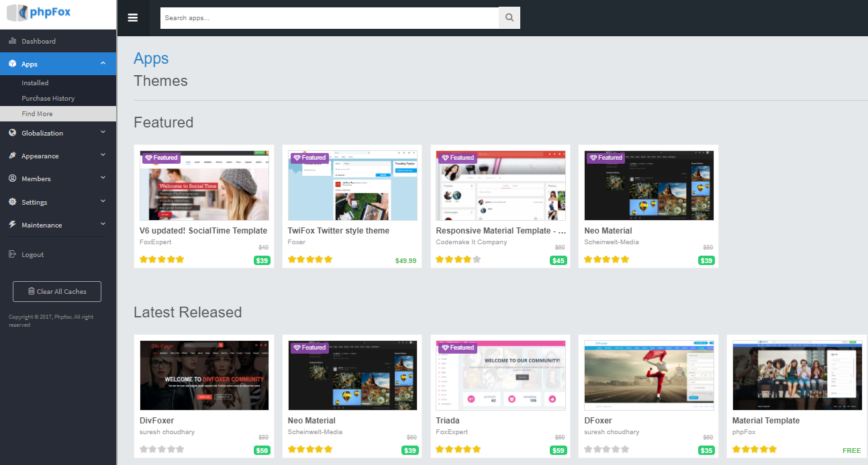Screen dimensions: 868x465
Task: Open the DFoxer title
Action: coord(598,421)
